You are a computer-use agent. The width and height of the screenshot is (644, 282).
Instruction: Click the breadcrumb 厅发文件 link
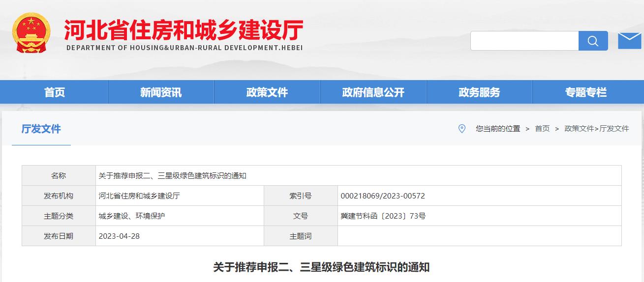click(614, 128)
